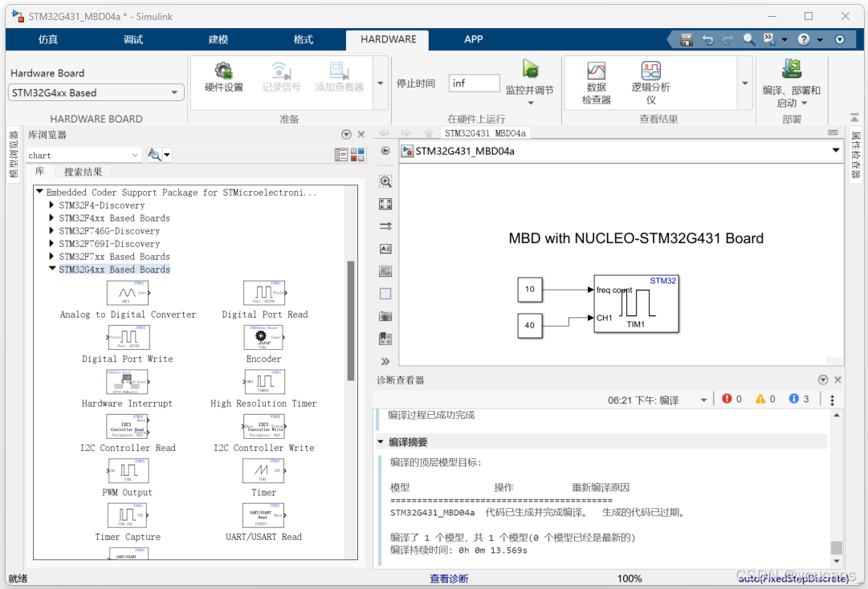Select the STM32 TIM1 PWM block on canvas
Screen dimensions: 868x589
click(636, 303)
